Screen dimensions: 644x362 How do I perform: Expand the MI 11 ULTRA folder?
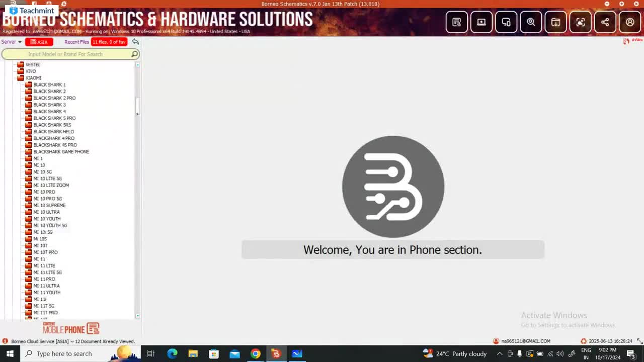28,286
